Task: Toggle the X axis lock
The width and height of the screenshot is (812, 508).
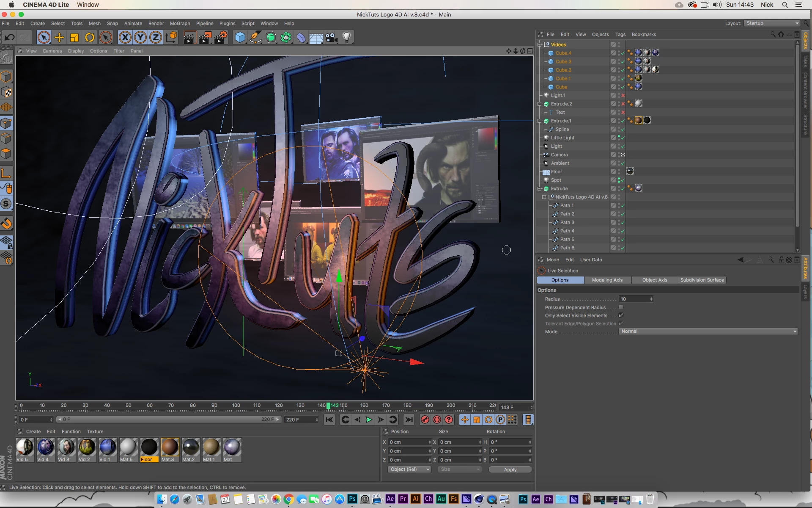Action: click(x=125, y=38)
